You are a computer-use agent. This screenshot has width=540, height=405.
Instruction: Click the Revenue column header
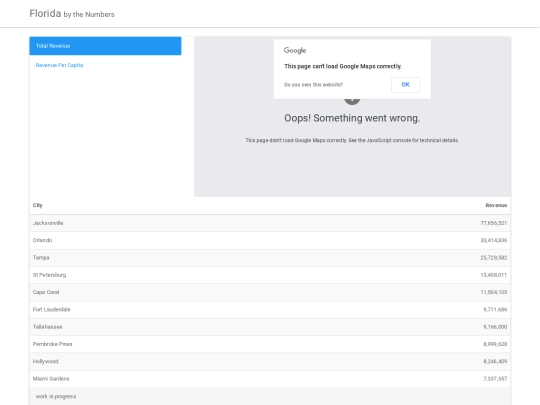(x=496, y=205)
